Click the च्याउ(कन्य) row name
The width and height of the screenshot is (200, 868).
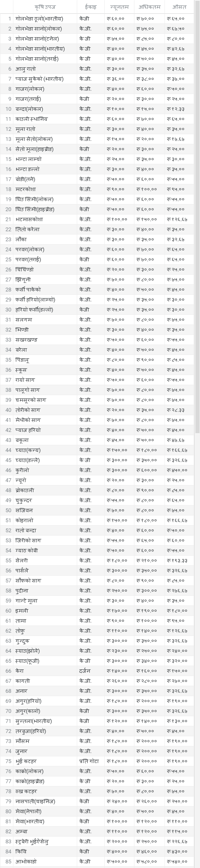pyautogui.click(x=28, y=450)
